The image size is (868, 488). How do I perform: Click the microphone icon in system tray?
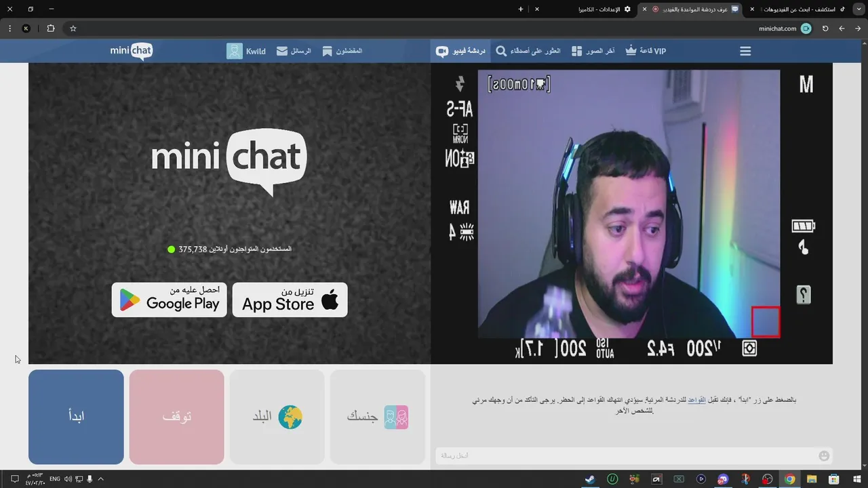(x=90, y=479)
